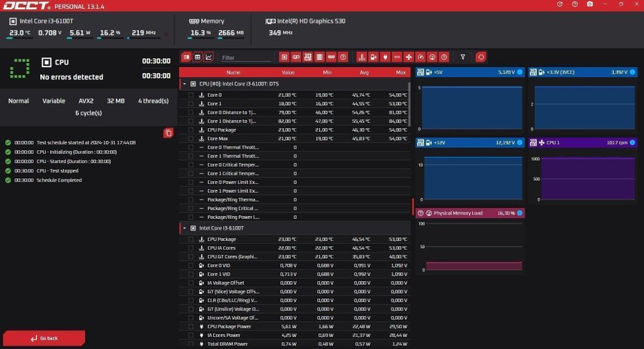
Task: Switch to the list layout view icon
Action: [x=187, y=57]
